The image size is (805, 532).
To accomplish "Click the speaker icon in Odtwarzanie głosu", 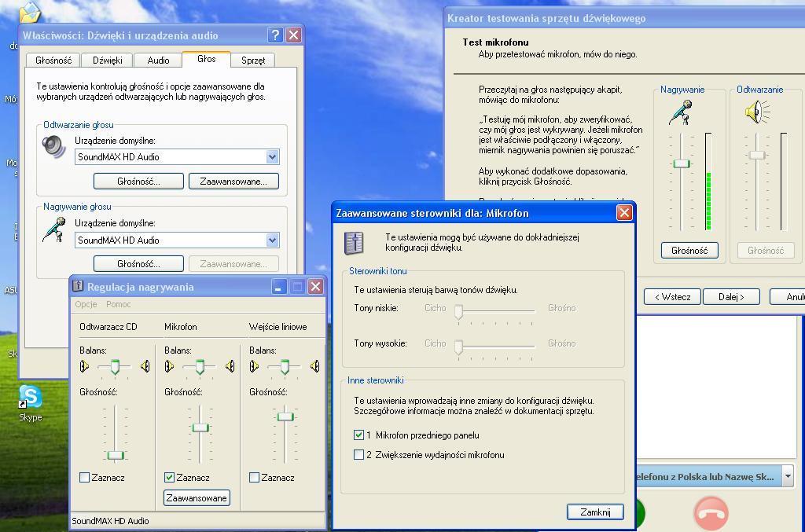I will pos(54,146).
